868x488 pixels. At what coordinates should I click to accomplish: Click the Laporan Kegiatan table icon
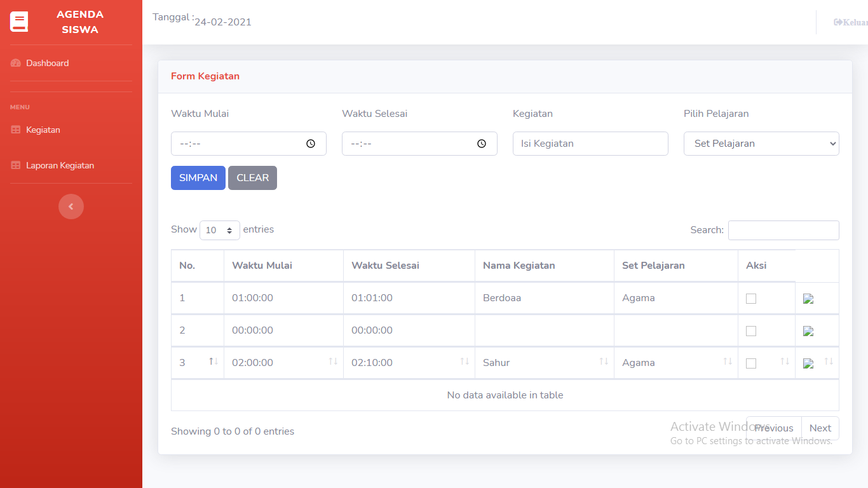tap(16, 165)
